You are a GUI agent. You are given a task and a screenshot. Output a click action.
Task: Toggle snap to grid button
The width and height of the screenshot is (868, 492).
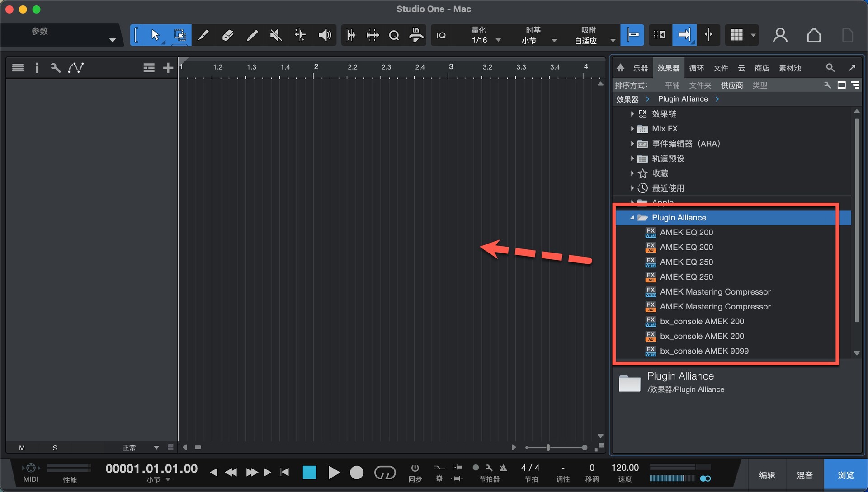pos(632,35)
